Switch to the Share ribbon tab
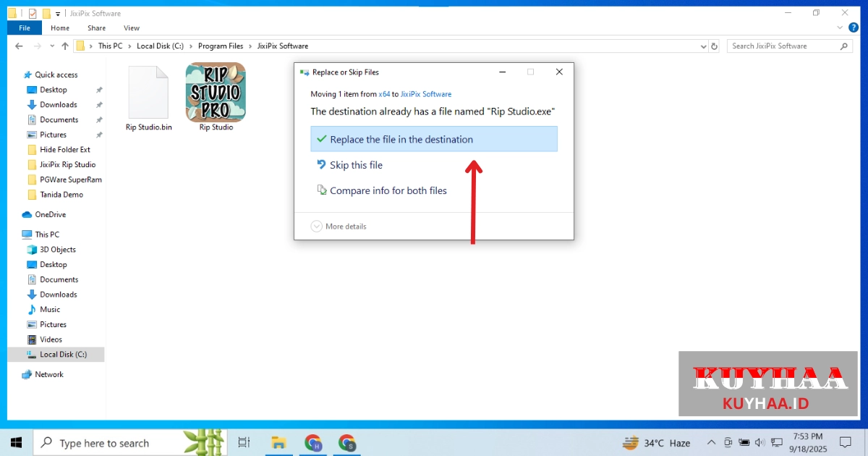This screenshot has width=868, height=456. point(97,28)
